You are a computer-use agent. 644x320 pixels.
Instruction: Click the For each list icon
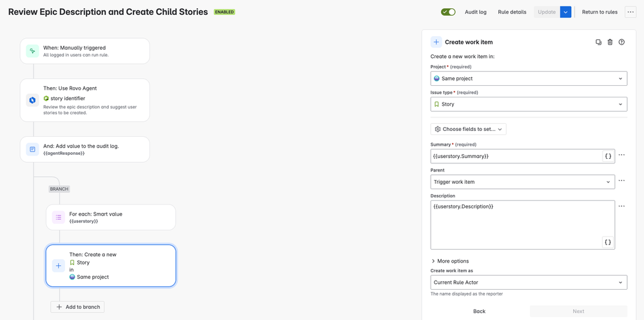(58, 217)
